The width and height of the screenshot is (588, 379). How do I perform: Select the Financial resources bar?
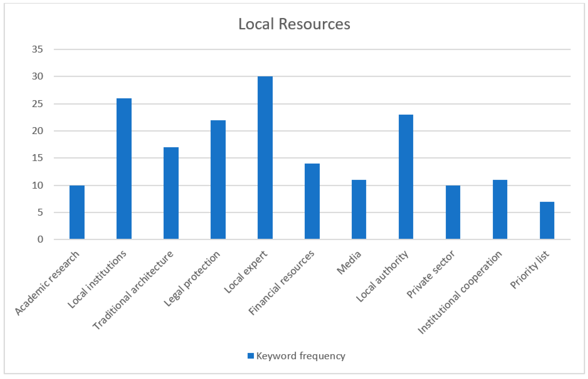coord(312,201)
